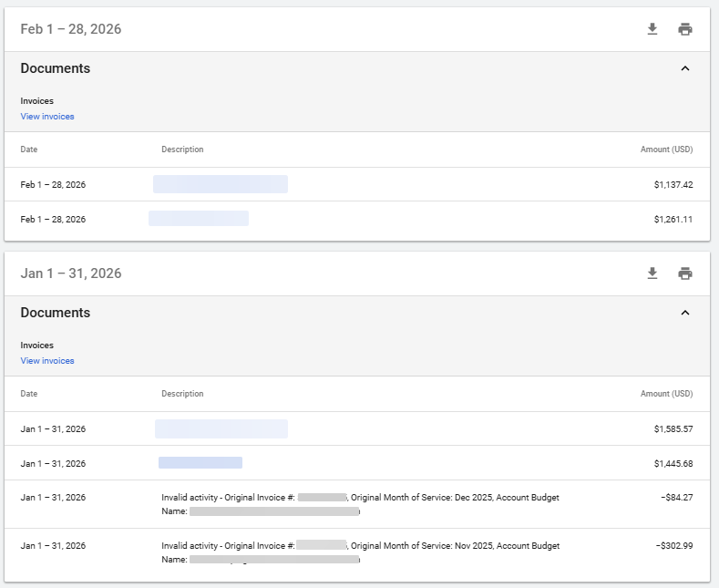This screenshot has height=588, width=719.
Task: Open the redacted description of the $1,261.11 row
Action: click(199, 218)
